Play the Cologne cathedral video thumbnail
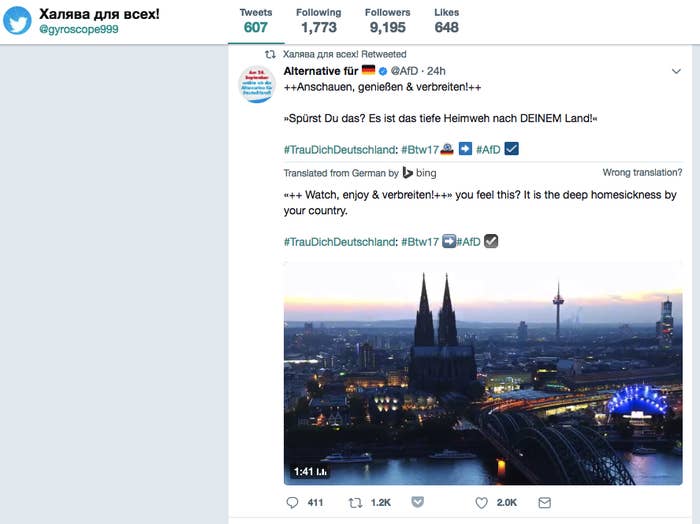This screenshot has height=524, width=700. click(x=483, y=373)
